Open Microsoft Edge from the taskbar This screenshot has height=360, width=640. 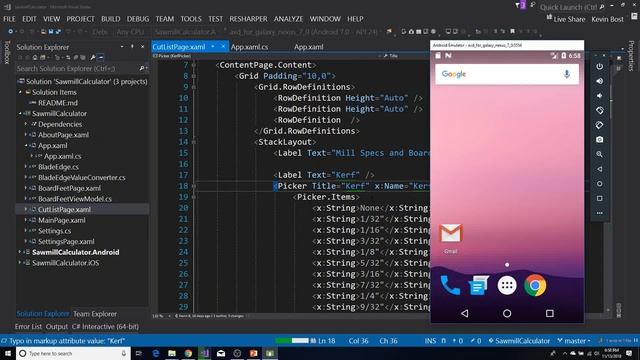pyautogui.click(x=156, y=353)
